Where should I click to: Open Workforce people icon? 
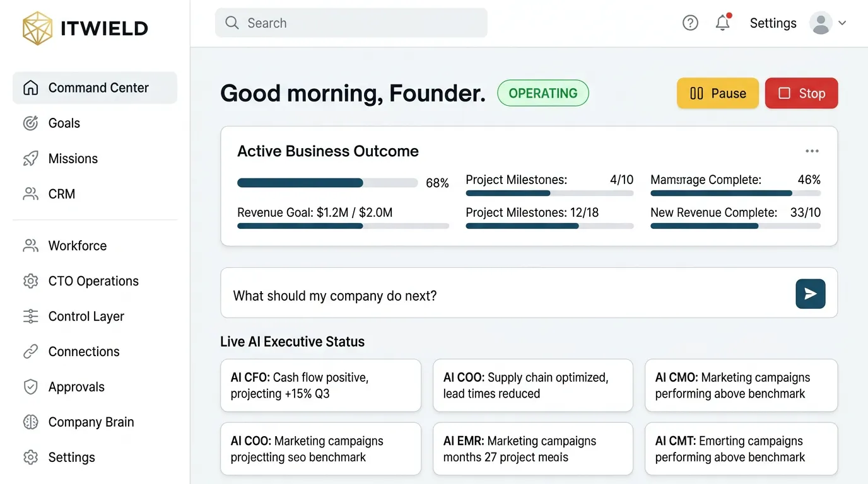coord(30,245)
